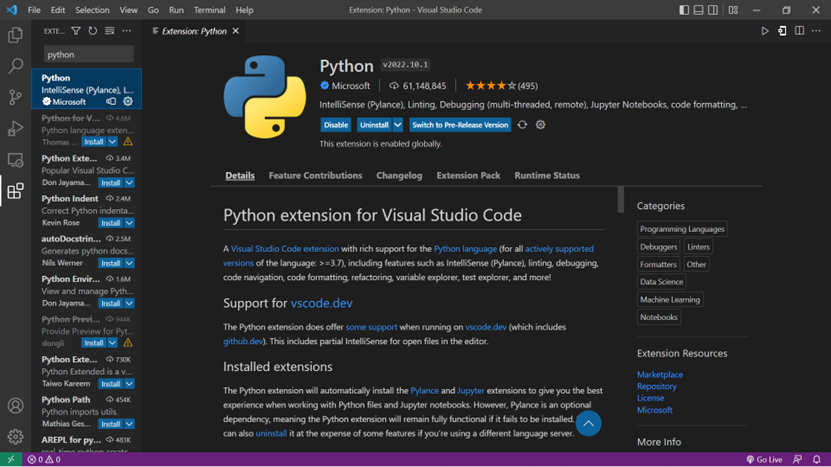Switch to the Feature Contributions tab
Screen dimensions: 831x467
coord(315,176)
